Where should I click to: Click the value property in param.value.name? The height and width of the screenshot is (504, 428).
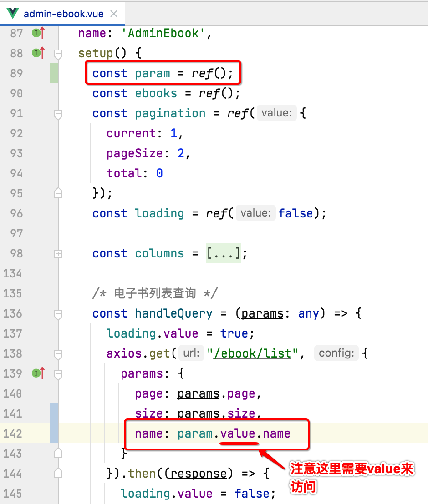pyautogui.click(x=238, y=433)
